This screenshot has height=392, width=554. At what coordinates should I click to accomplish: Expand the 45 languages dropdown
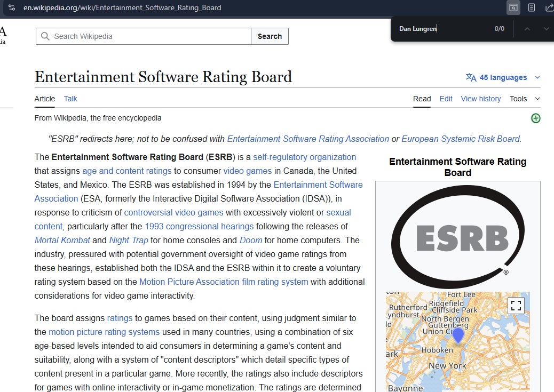[503, 77]
